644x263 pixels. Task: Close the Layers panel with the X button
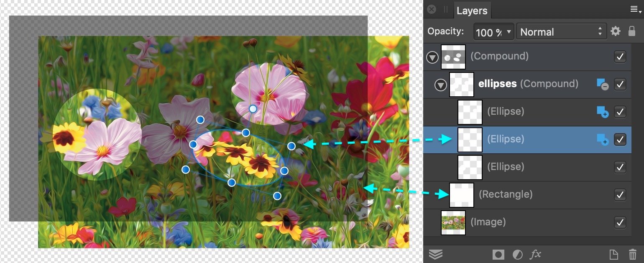pos(432,10)
